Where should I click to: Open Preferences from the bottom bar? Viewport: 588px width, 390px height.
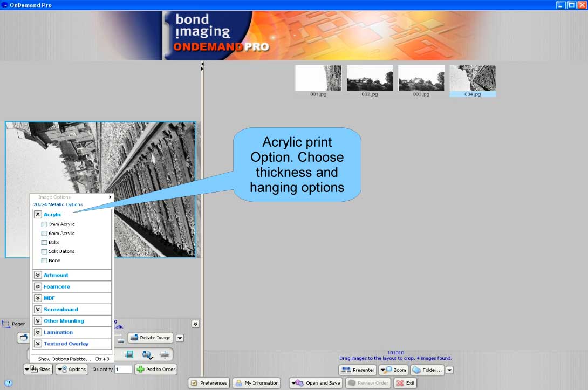(x=209, y=383)
